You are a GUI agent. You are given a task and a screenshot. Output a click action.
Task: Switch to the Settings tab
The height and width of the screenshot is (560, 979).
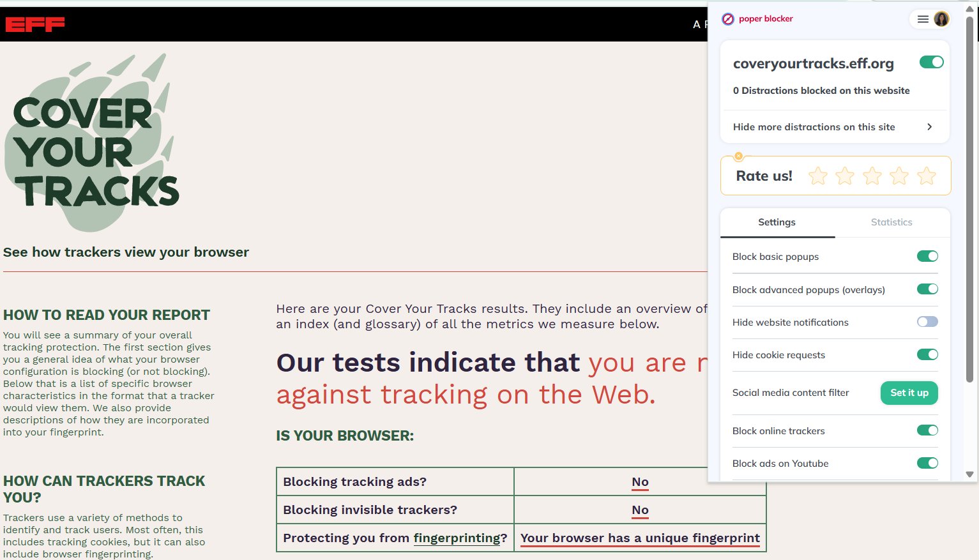pyautogui.click(x=777, y=222)
